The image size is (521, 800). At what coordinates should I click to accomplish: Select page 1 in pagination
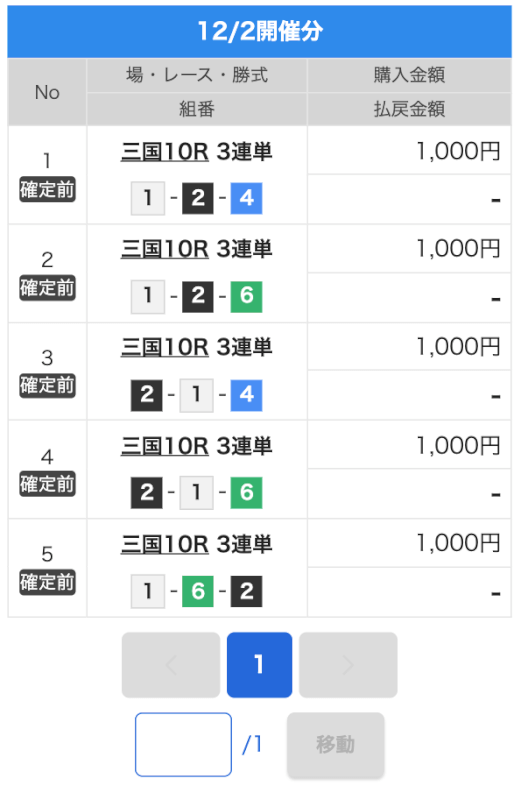(x=259, y=665)
